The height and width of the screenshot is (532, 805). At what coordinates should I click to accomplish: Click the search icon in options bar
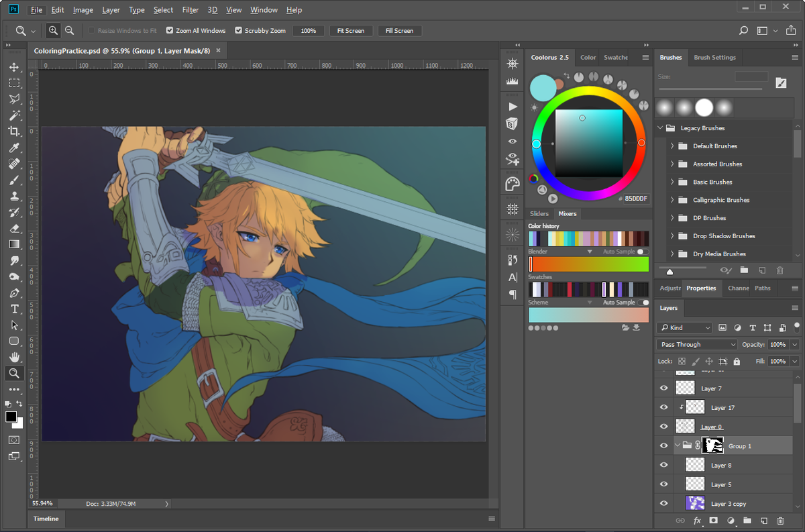743,30
